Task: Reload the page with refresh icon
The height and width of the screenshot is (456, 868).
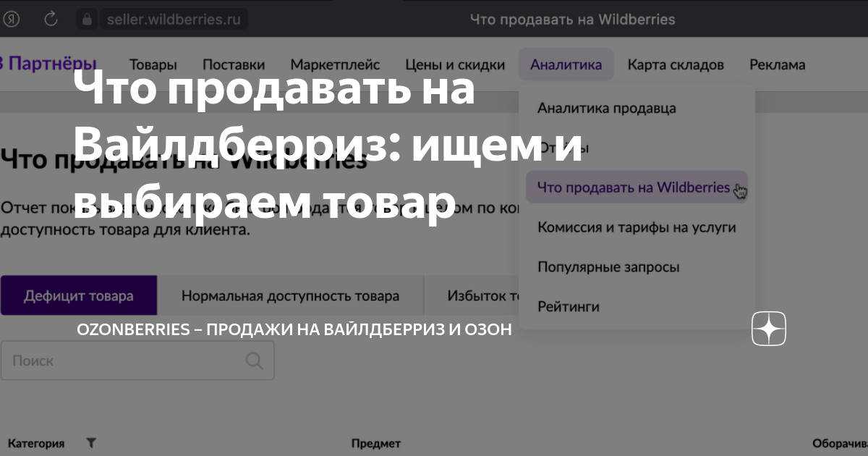Action: coord(51,19)
